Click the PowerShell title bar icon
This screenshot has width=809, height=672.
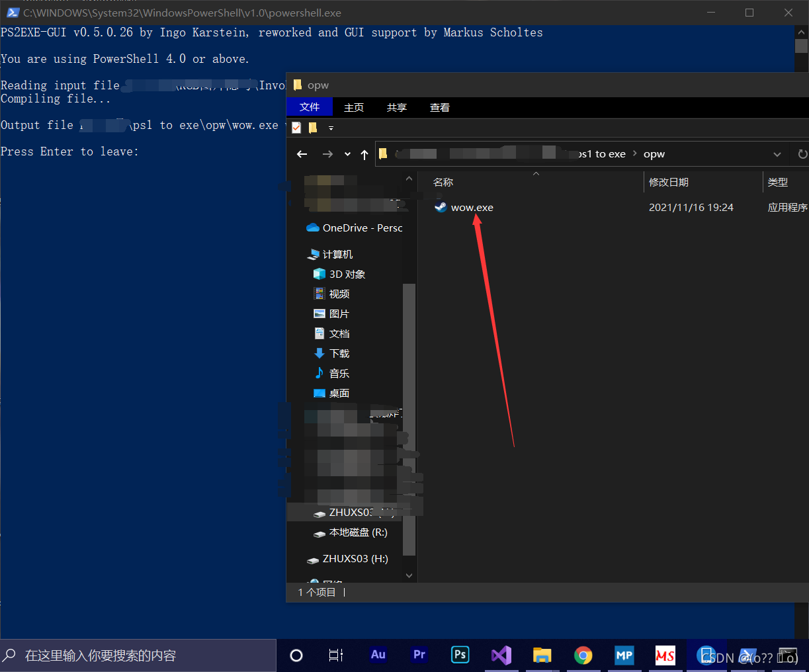point(13,13)
